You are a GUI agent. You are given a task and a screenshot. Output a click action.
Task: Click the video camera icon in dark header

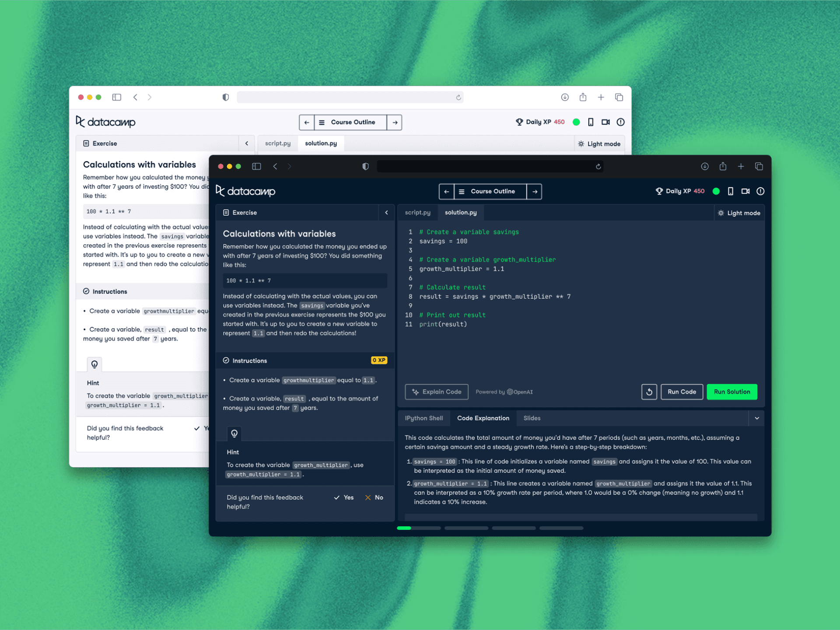[745, 191]
